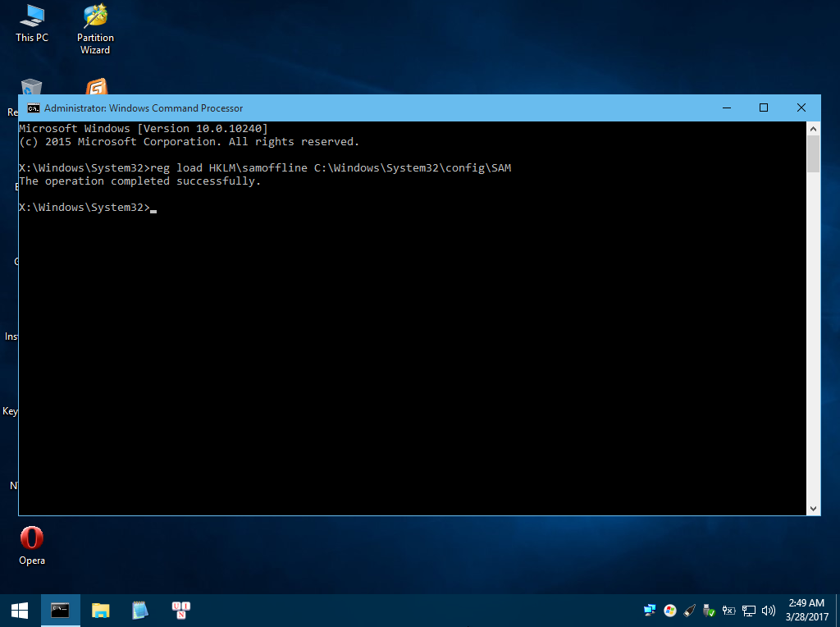This screenshot has height=627, width=840.
Task: Click the 'Administrator: Windows Command Processor' title text
Action: click(144, 108)
